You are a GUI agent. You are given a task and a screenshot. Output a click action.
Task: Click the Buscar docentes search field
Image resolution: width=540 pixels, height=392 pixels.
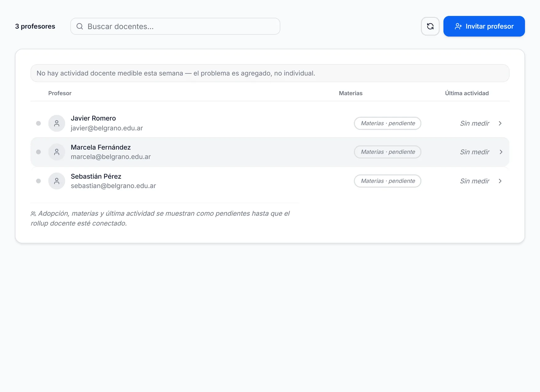click(175, 26)
